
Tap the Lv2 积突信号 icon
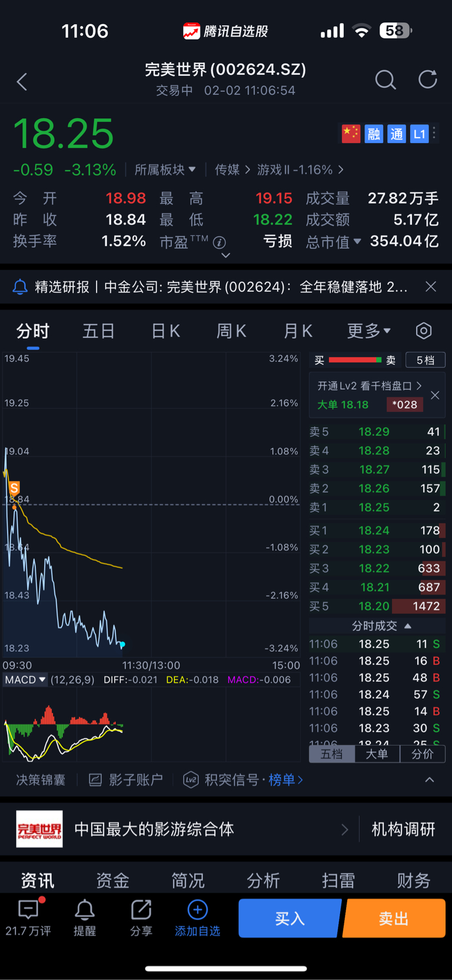coord(191,780)
